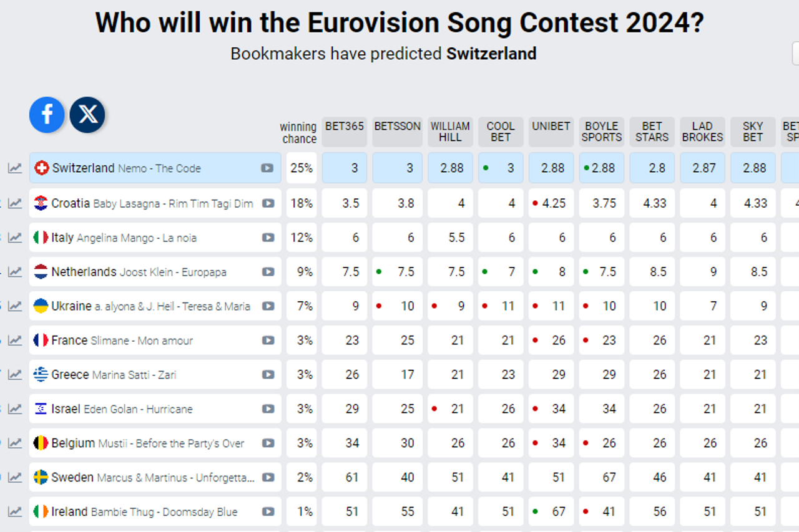Open France odds history chart icon

(15, 341)
